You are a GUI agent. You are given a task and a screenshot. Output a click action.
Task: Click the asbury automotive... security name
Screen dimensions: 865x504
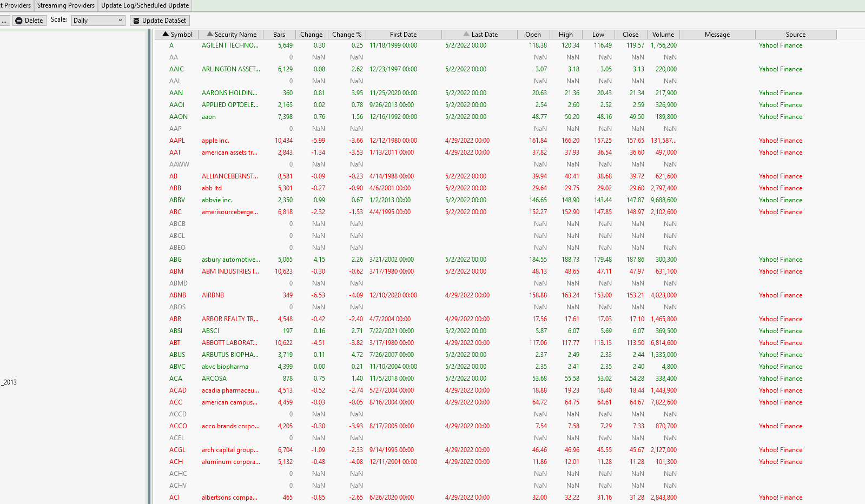(x=231, y=260)
